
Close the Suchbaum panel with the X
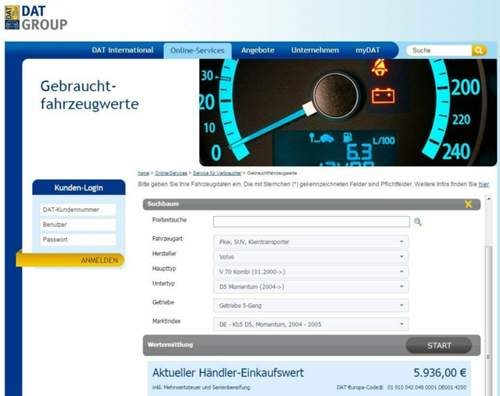(x=468, y=204)
